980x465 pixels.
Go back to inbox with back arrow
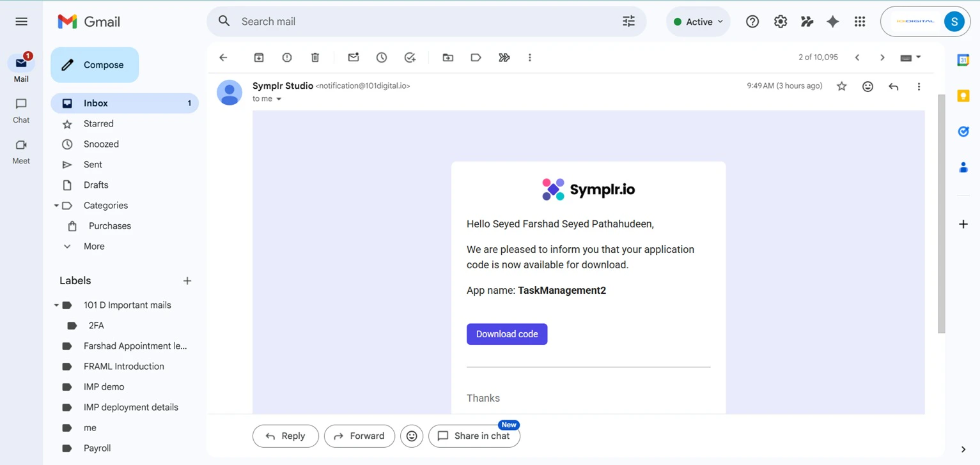coord(223,57)
